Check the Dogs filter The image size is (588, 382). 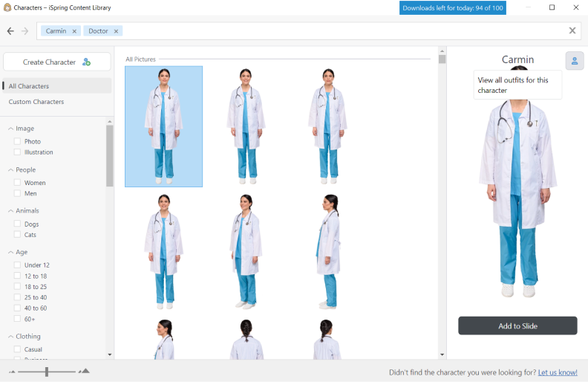[x=17, y=224]
